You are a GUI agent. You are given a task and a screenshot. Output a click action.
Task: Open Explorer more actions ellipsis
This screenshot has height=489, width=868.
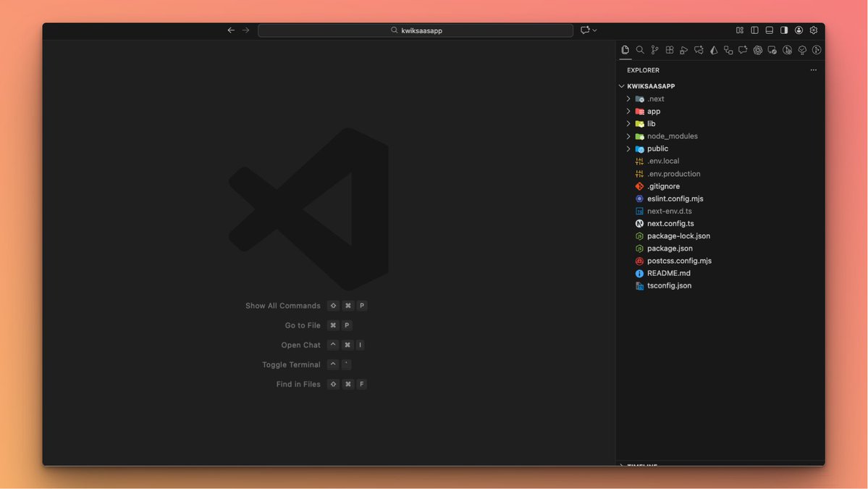813,70
